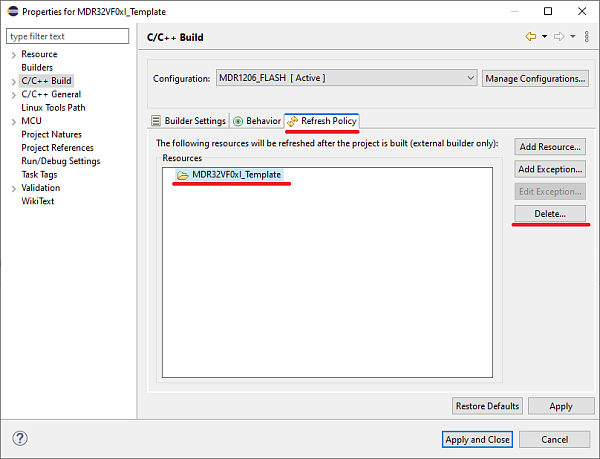Image resolution: width=600 pixels, height=459 pixels.
Task: Select WikiText in the tree
Action: pos(38,201)
